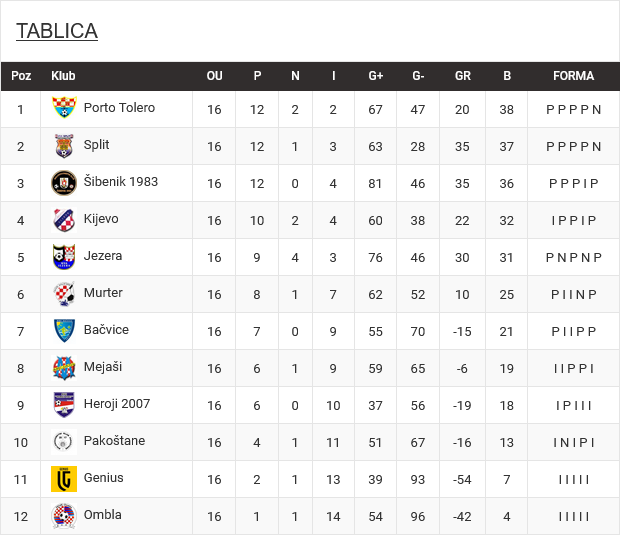
Task: Click the Jezera club crest
Action: 64,257
